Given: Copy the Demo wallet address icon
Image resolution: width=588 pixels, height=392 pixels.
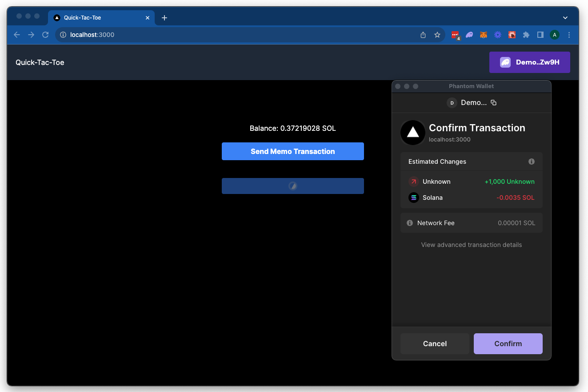Looking at the screenshot, I should click(x=493, y=103).
